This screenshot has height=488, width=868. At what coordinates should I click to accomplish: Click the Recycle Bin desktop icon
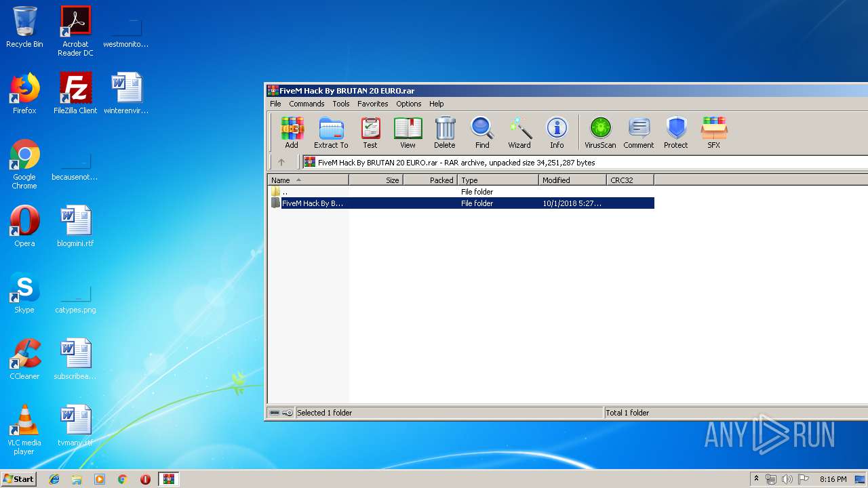click(x=24, y=27)
